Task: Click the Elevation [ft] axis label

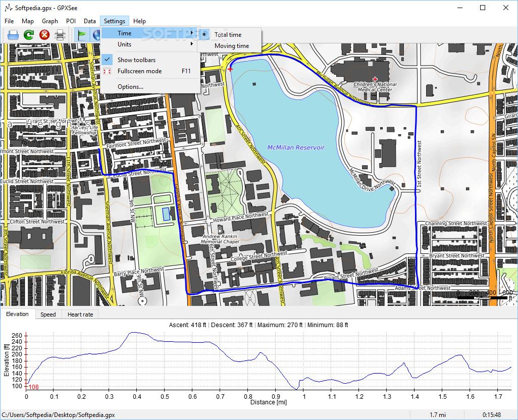Action: [6, 360]
